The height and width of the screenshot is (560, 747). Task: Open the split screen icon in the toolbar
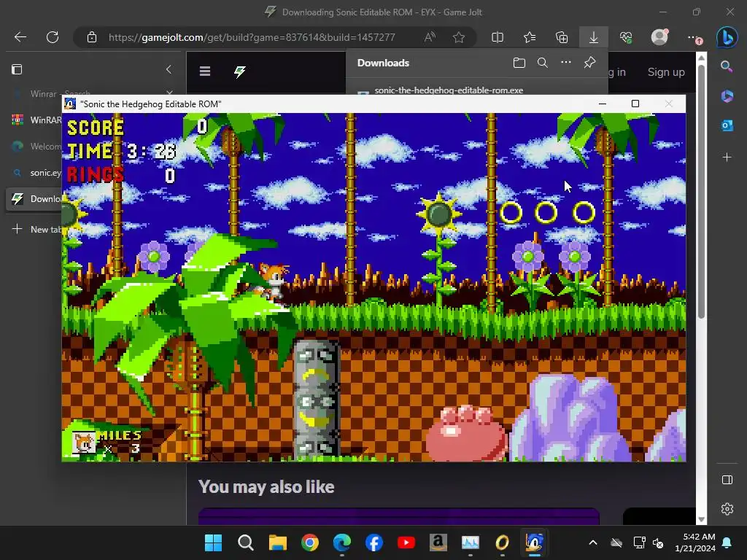[498, 37]
